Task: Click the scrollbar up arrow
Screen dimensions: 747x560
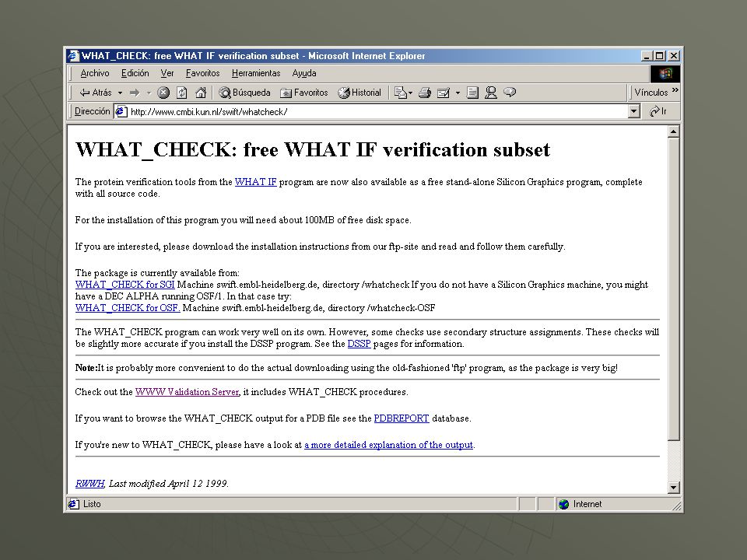Action: pos(673,132)
